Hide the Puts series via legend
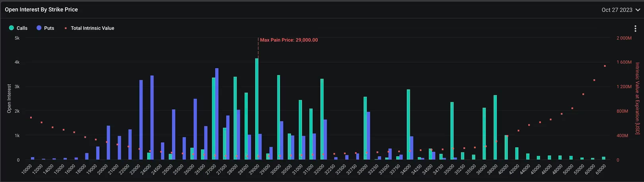Image resolution: width=644 pixels, height=182 pixels. (x=49, y=28)
